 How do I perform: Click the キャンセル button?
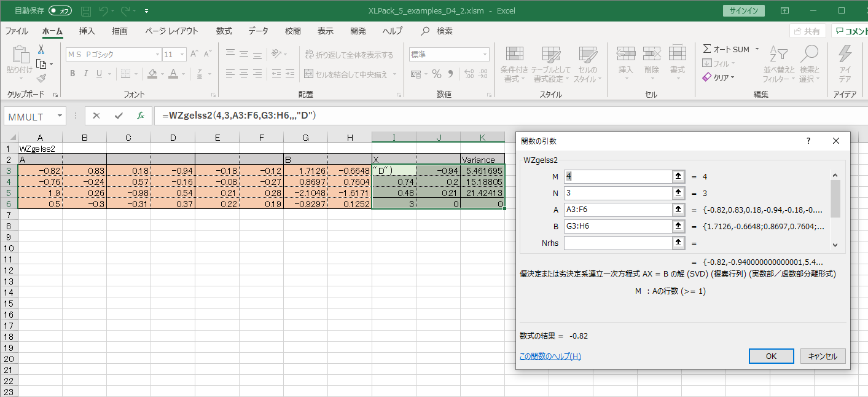823,356
